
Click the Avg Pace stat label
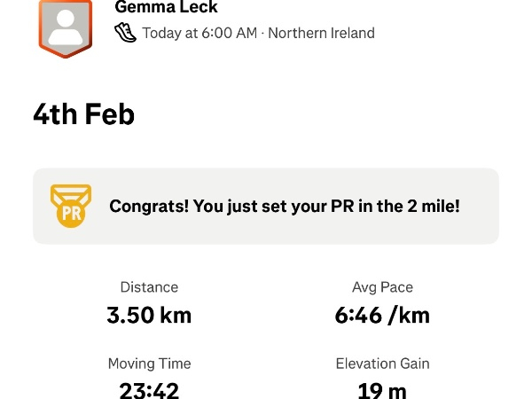coord(382,287)
